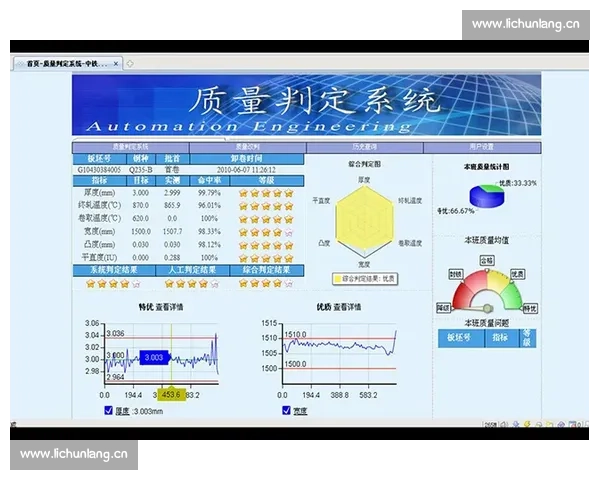Select steel grade Q235-B cell

coord(141,170)
